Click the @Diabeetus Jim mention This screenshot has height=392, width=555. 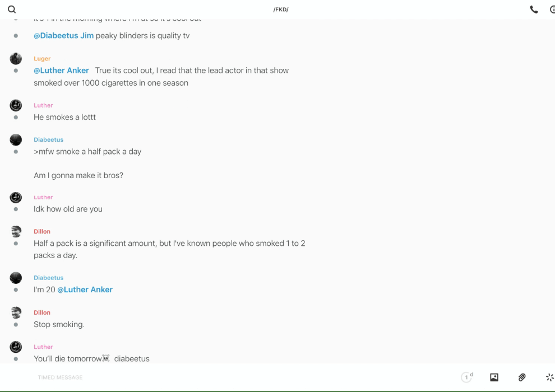(x=63, y=36)
